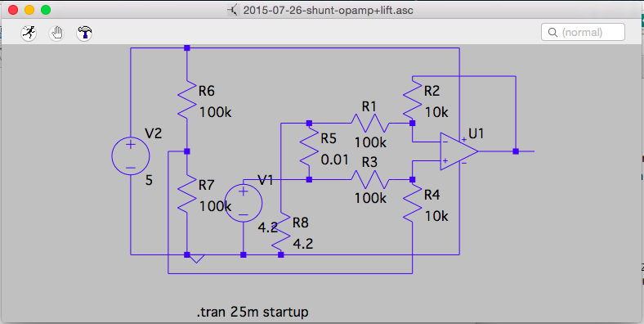644x324 pixels.
Task: Select resistor R1 zigzag symbol
Action: coord(369,123)
